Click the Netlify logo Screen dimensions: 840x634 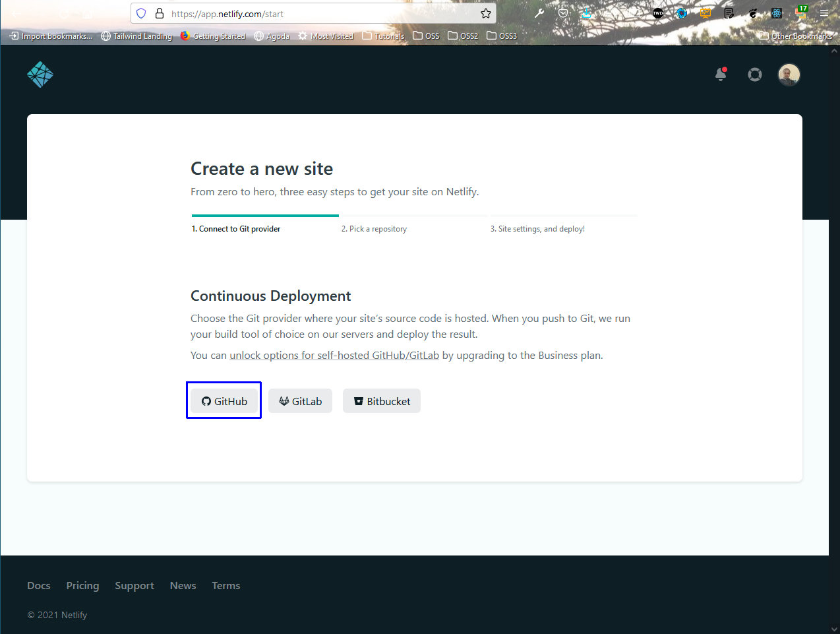click(x=40, y=75)
